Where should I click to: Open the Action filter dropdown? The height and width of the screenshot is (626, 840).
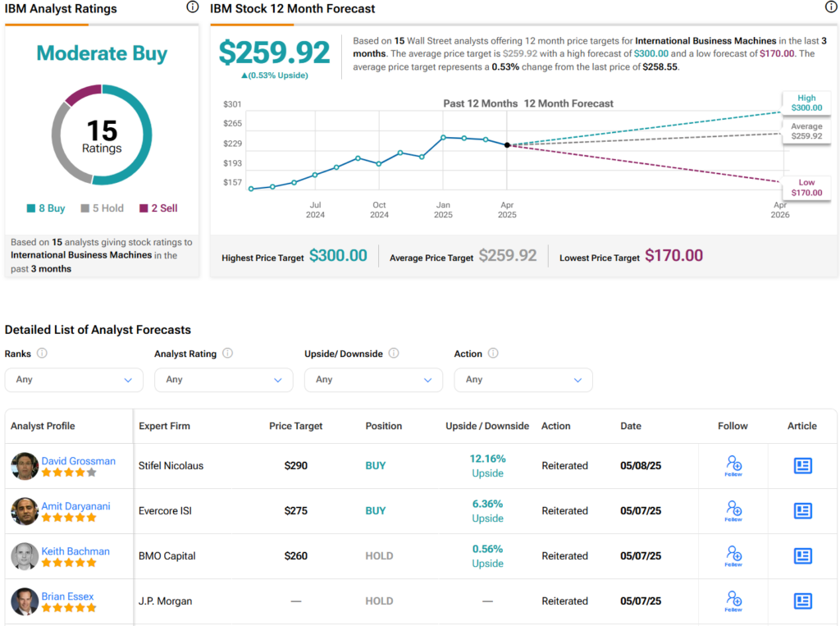coord(523,380)
